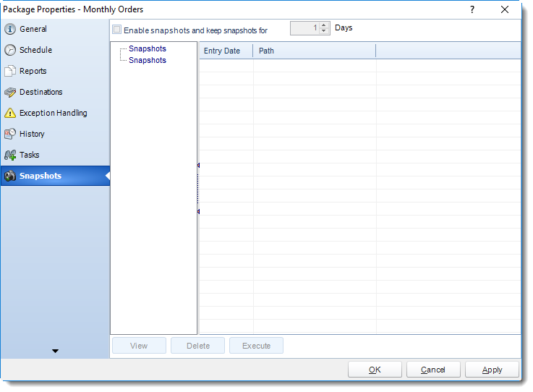This screenshot has width=533, height=392.
Task: Click the Cancel button
Action: pos(433,370)
